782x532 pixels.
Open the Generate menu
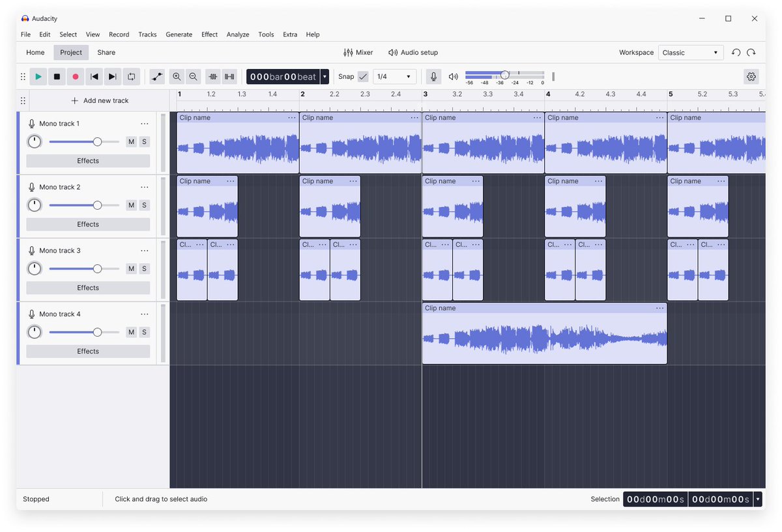(x=179, y=35)
